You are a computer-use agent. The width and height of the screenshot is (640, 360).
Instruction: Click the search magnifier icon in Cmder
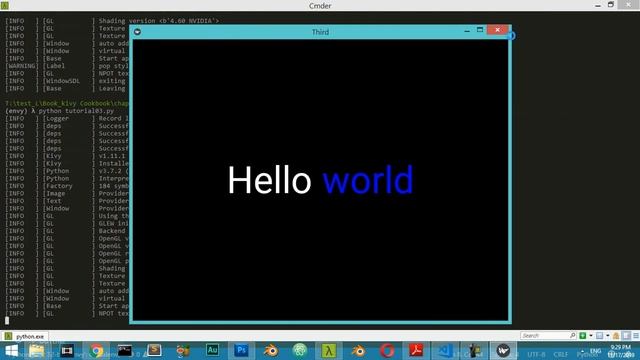[573, 336]
